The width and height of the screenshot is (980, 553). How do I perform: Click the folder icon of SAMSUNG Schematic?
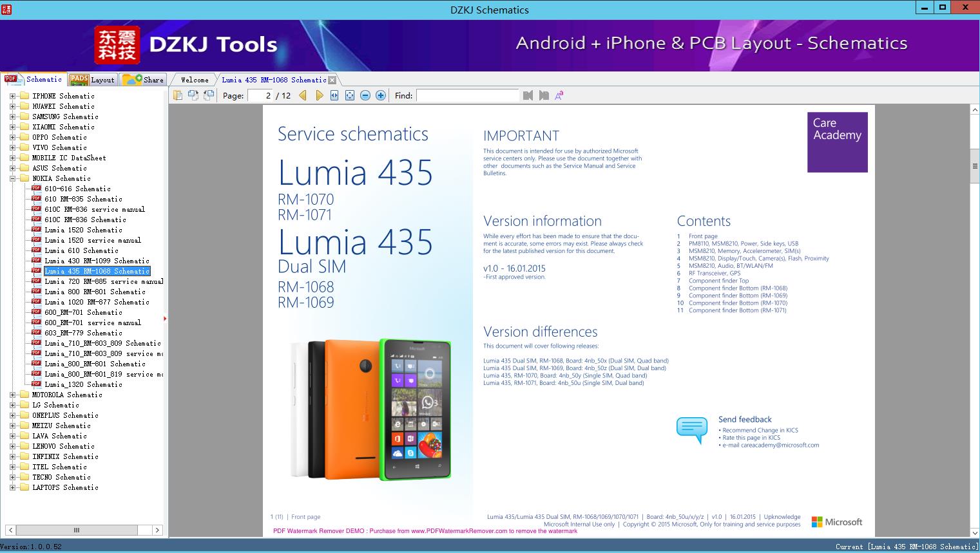coord(24,117)
